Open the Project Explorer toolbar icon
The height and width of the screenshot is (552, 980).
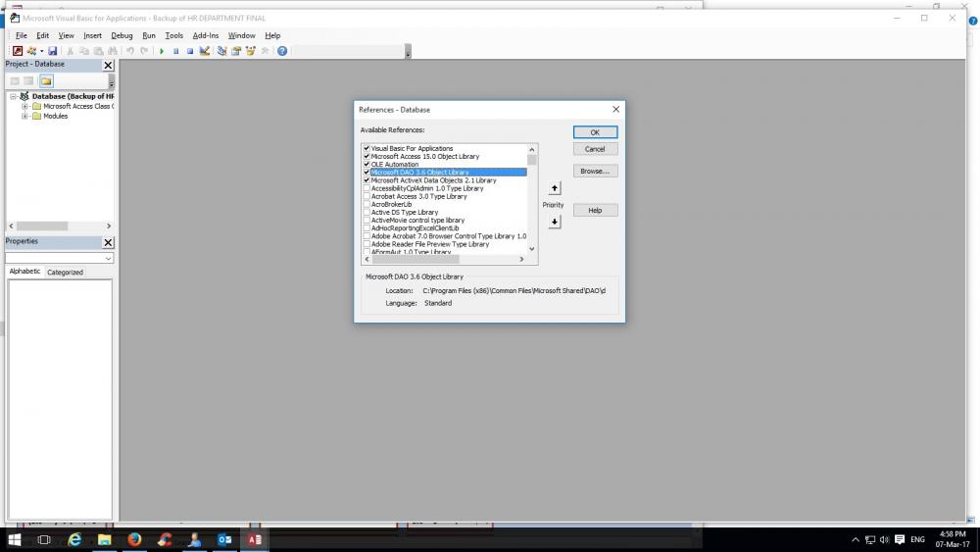[x=221, y=51]
